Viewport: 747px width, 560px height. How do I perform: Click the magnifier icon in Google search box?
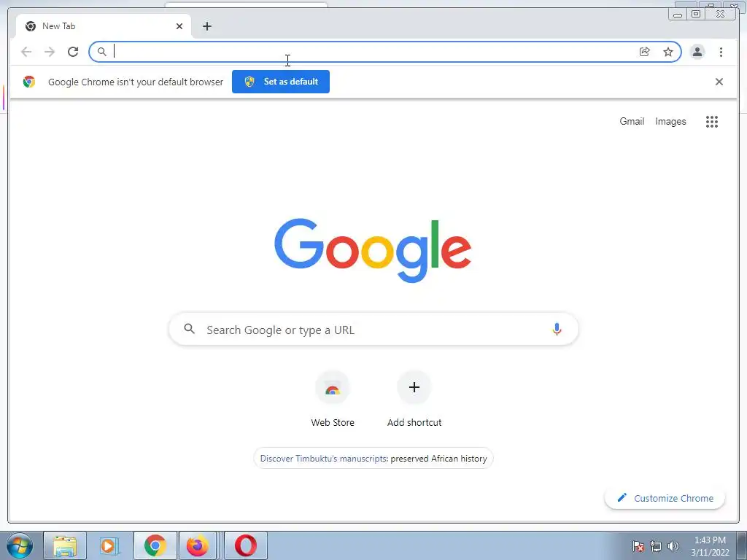tap(189, 329)
